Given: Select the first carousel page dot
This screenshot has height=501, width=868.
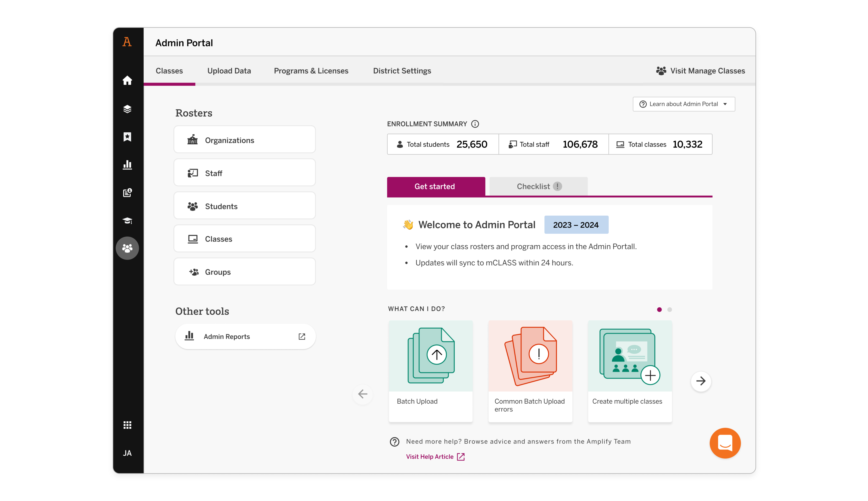Looking at the screenshot, I should (659, 309).
